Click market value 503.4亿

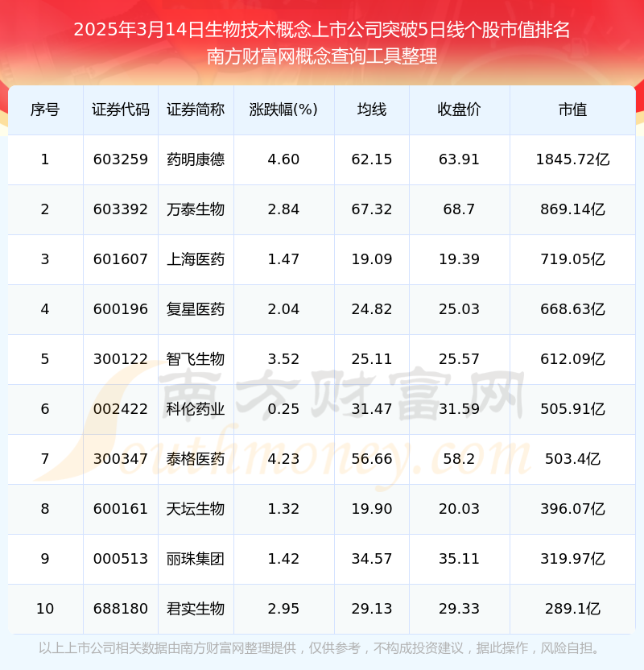pyautogui.click(x=572, y=459)
